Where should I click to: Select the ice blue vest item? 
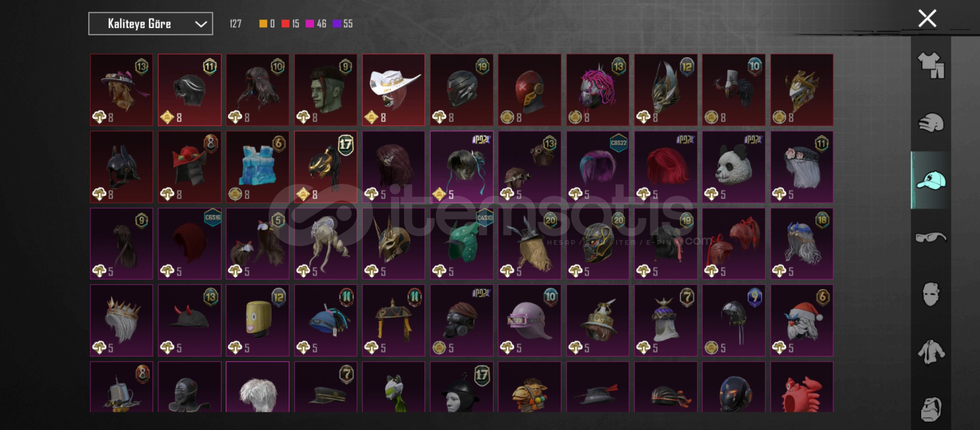coord(258,167)
